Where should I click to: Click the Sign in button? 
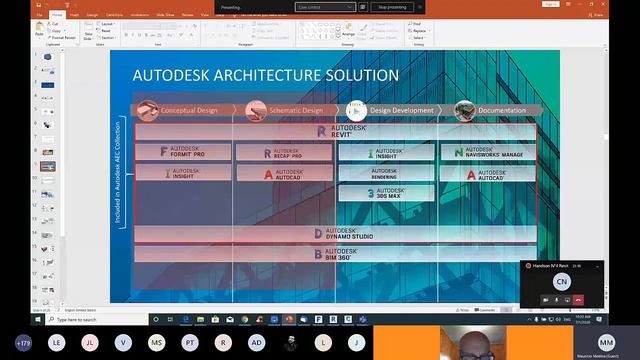pyautogui.click(x=551, y=4)
